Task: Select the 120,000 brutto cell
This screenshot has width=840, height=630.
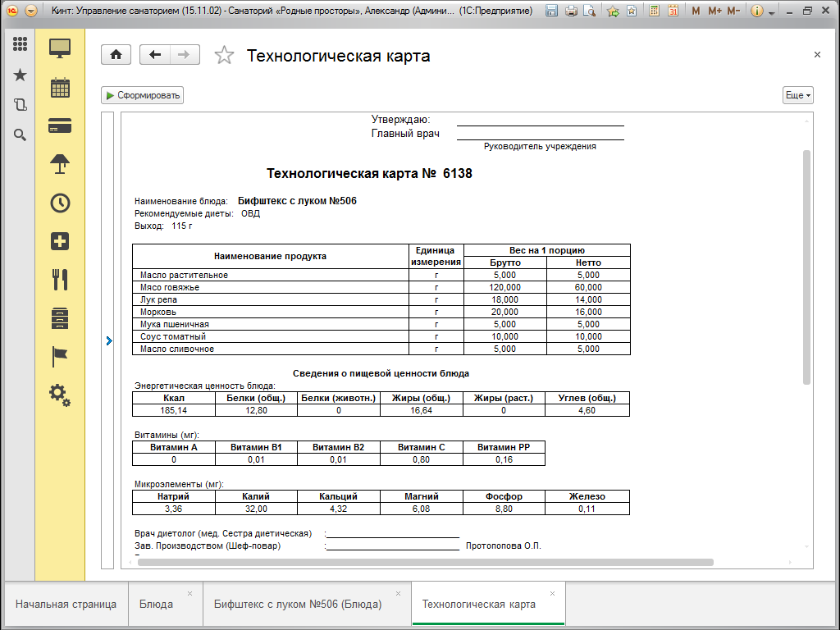Action: click(x=505, y=287)
